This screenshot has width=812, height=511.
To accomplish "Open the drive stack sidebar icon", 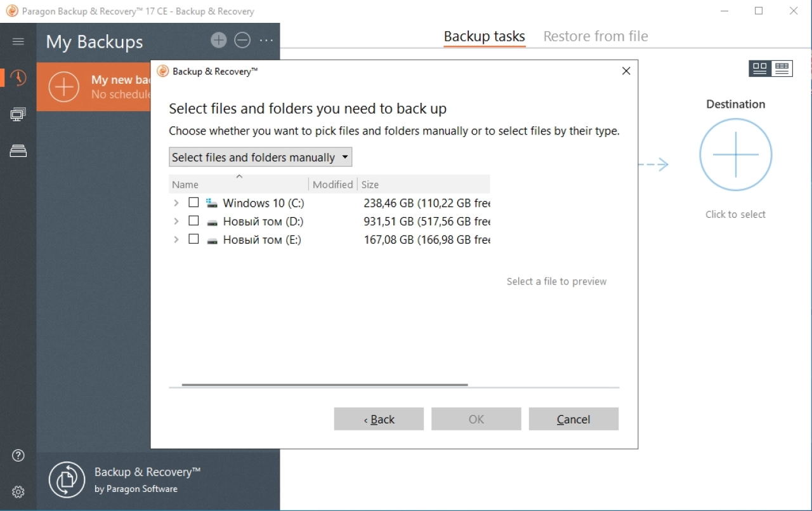I will 18,150.
